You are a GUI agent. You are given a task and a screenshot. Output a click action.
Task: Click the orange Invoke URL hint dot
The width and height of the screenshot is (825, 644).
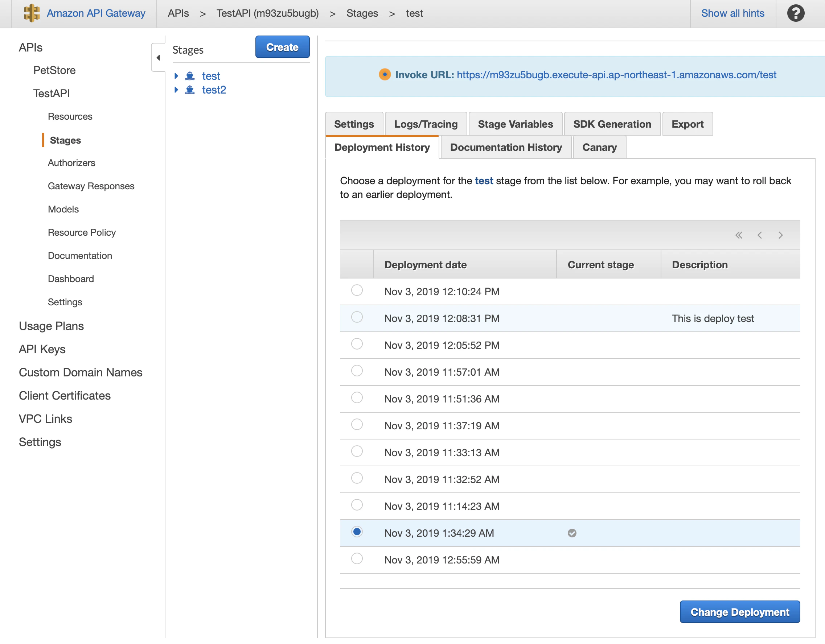385,74
